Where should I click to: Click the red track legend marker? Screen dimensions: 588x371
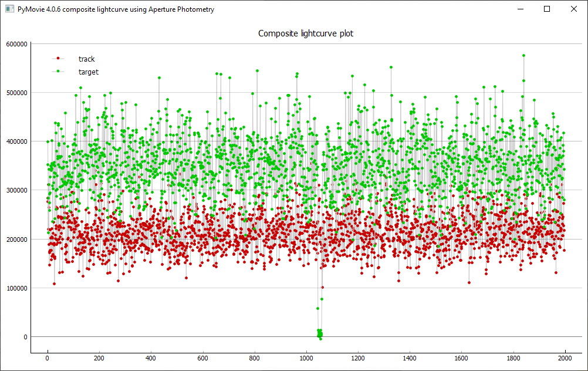tap(58, 59)
